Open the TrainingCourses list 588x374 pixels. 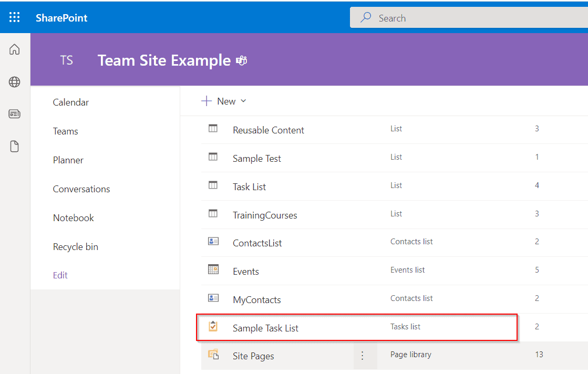[265, 215]
